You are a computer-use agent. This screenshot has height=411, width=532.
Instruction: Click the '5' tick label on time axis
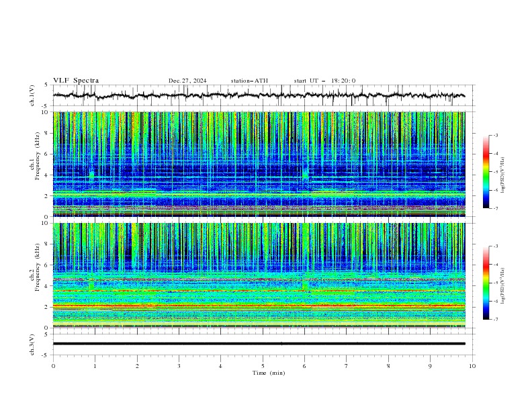coord(263,366)
